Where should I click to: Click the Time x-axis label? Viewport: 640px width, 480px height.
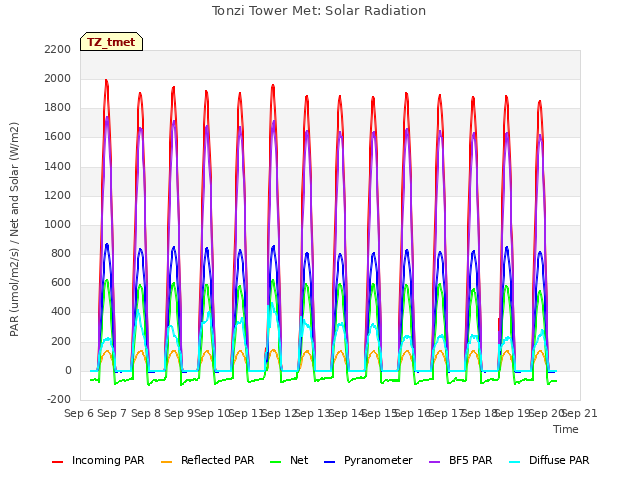pyautogui.click(x=566, y=429)
